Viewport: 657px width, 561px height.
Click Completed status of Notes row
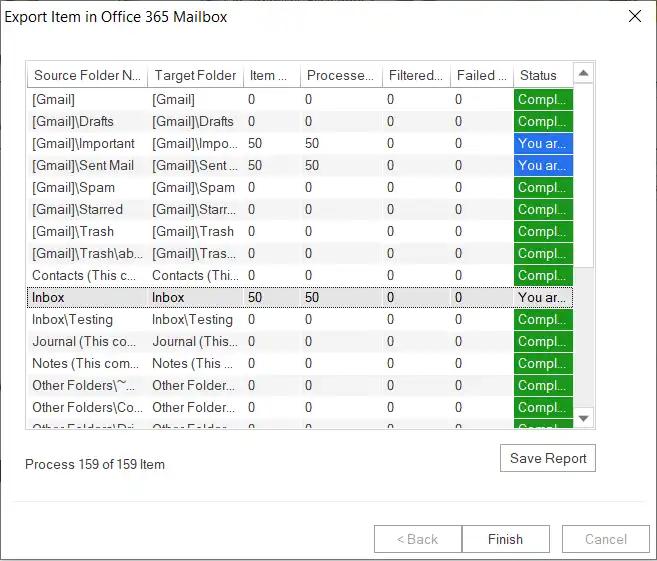tap(543, 364)
